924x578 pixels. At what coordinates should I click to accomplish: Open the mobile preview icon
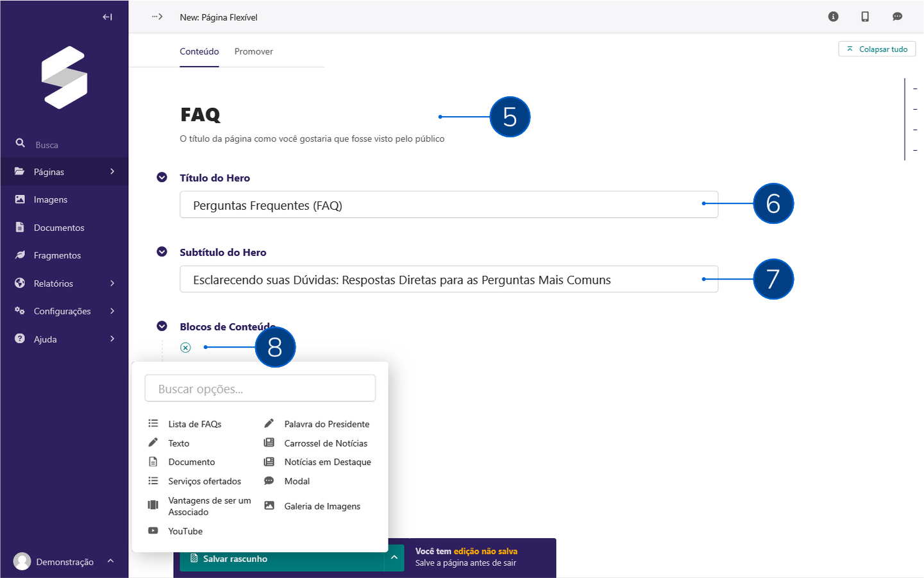coord(865,17)
